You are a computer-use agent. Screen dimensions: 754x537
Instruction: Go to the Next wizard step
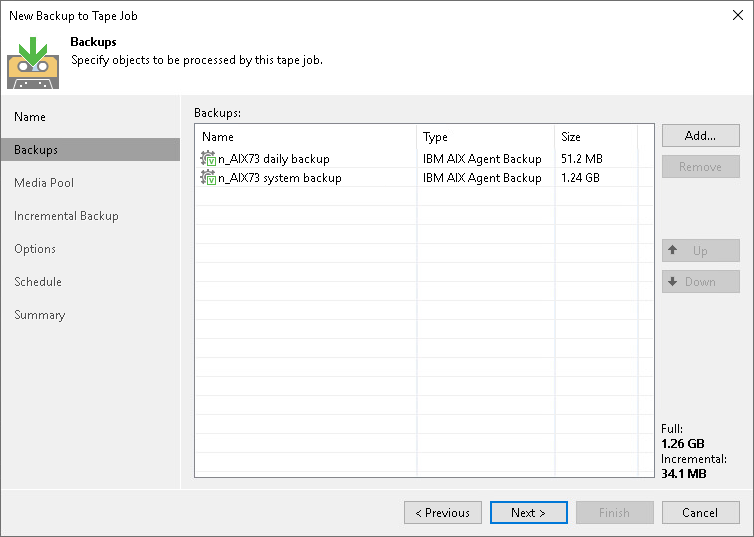click(528, 512)
